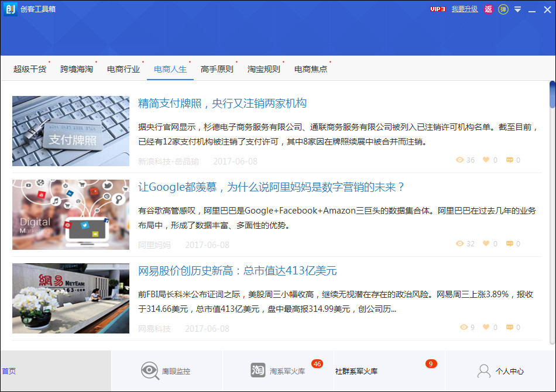
Task: Switch to the 电商行业 tab
Action: coord(123,69)
